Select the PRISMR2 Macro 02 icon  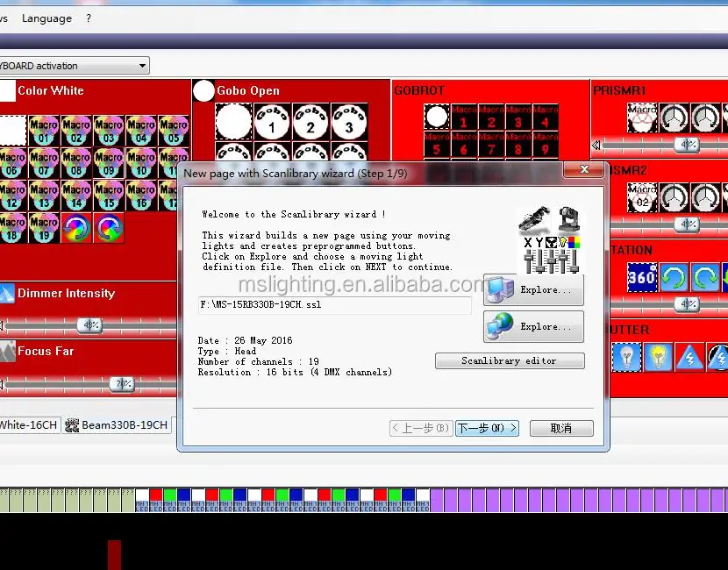[x=642, y=197]
